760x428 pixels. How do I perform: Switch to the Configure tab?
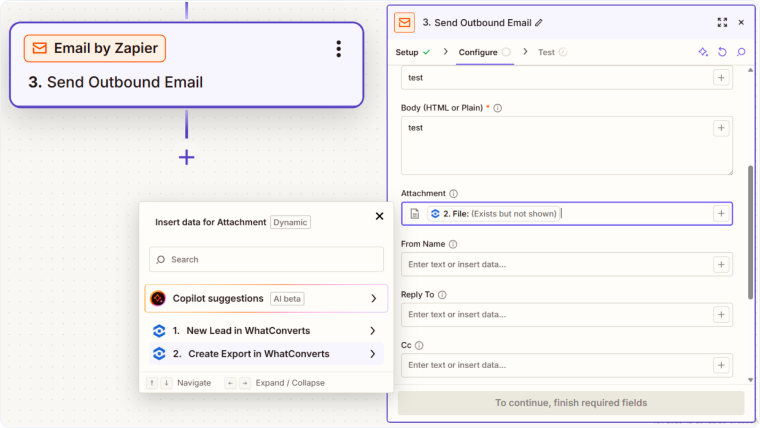484,52
